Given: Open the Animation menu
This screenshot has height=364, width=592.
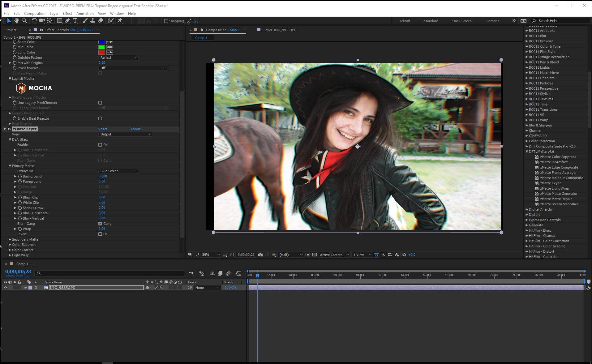Looking at the screenshot, I should (85, 14).
